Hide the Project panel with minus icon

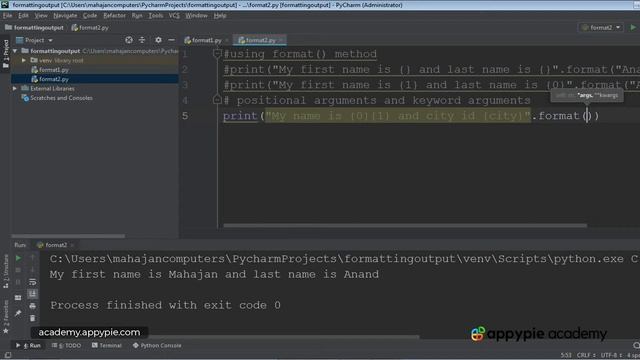[171, 40]
